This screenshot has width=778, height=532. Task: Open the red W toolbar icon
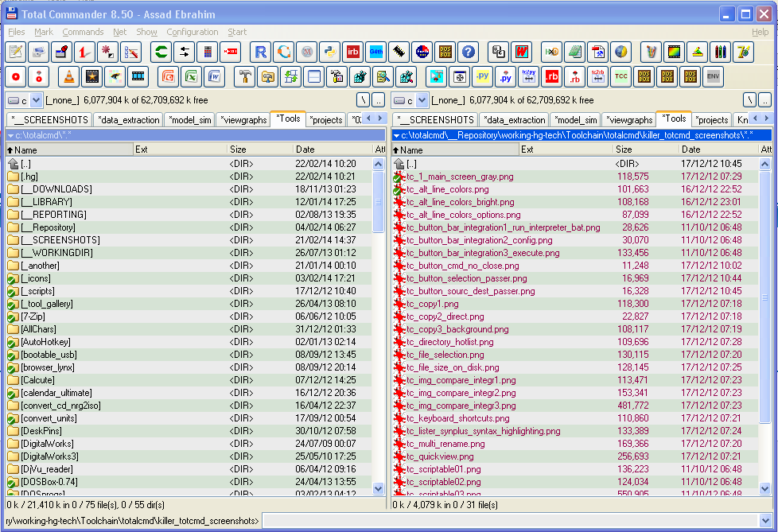point(522,52)
